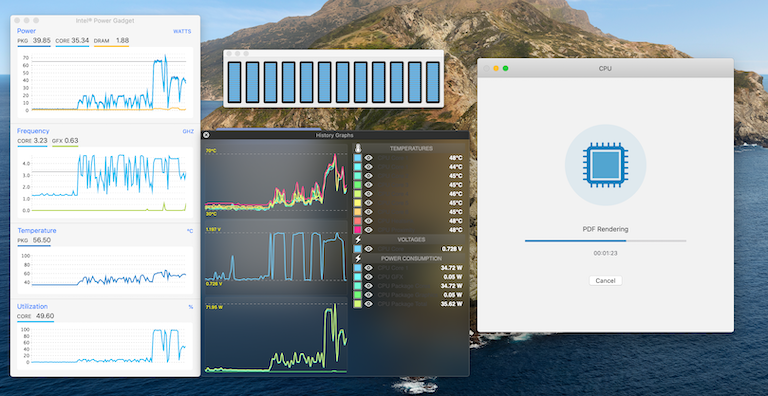Screen dimensions: 768x396
Task: Click the GHZ unit label in Frequency section
Action: pos(188,131)
